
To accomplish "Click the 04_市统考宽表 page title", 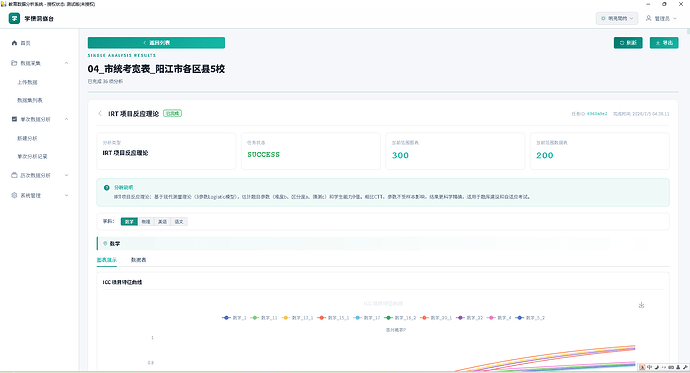I will [x=156, y=69].
